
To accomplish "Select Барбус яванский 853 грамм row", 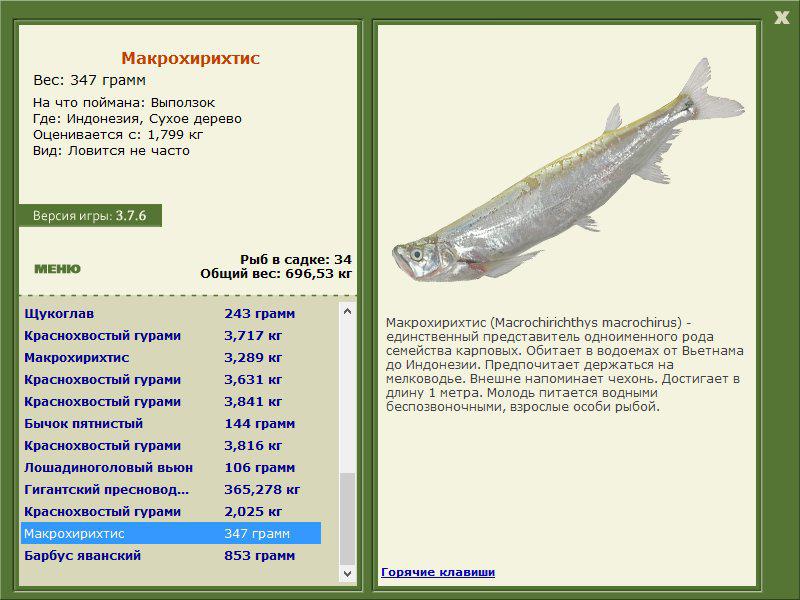I will tap(171, 555).
